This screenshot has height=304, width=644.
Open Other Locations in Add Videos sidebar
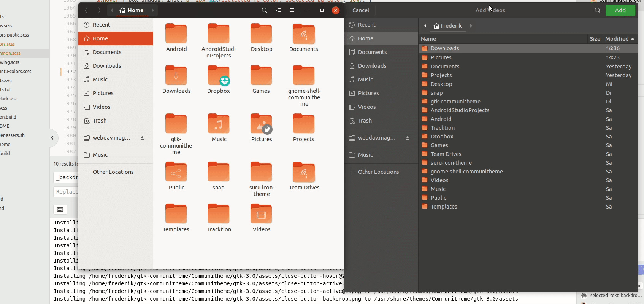pos(381,172)
